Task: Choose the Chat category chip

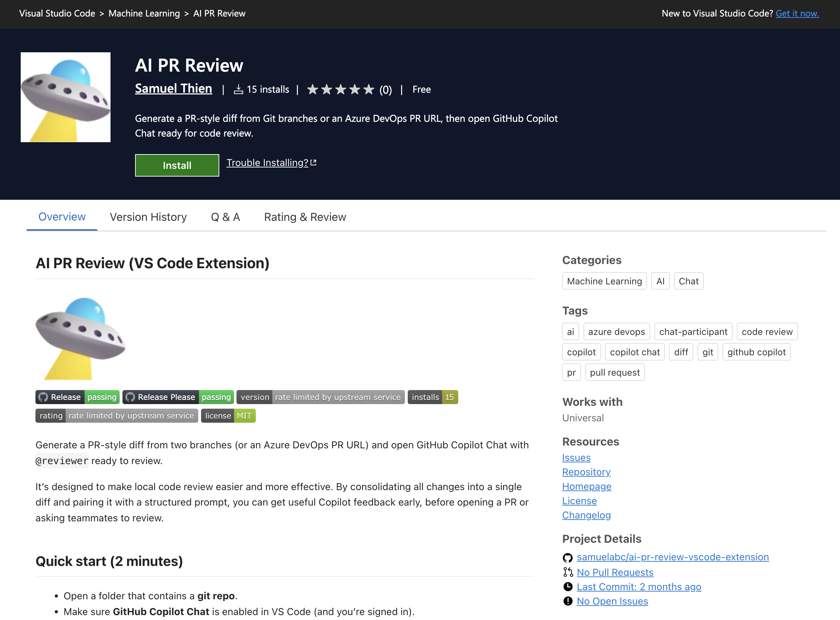Action: 688,281
